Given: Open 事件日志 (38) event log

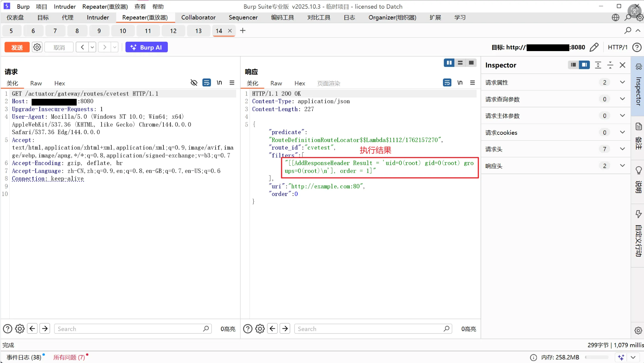Looking at the screenshot, I should click(24, 357).
